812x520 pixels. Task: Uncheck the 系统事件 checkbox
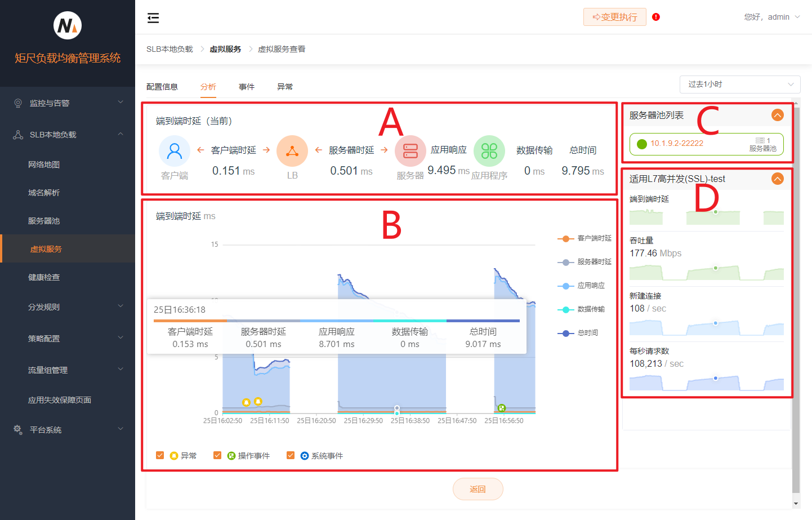[x=291, y=455]
